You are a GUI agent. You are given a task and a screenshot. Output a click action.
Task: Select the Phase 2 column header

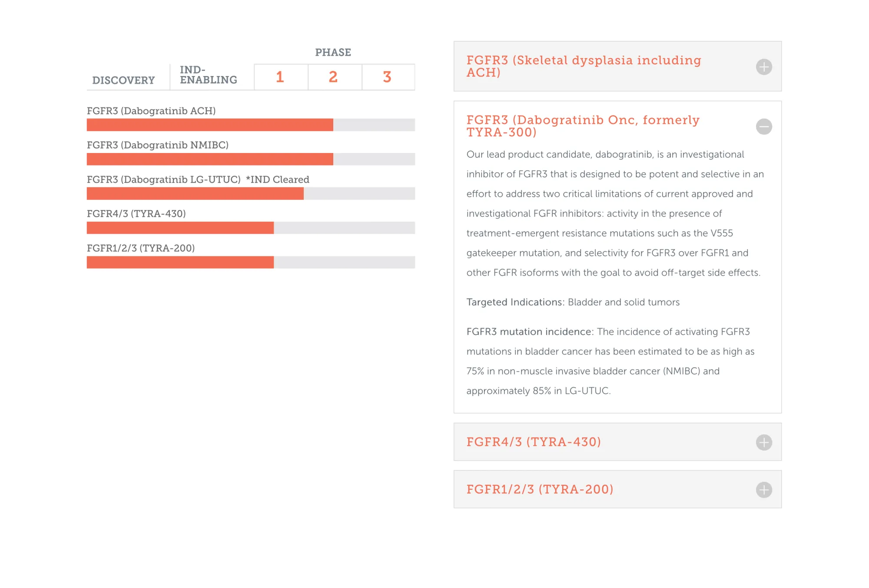coord(333,77)
